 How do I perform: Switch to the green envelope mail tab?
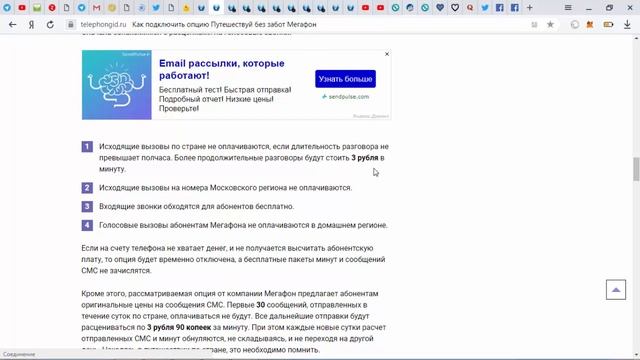point(37,7)
